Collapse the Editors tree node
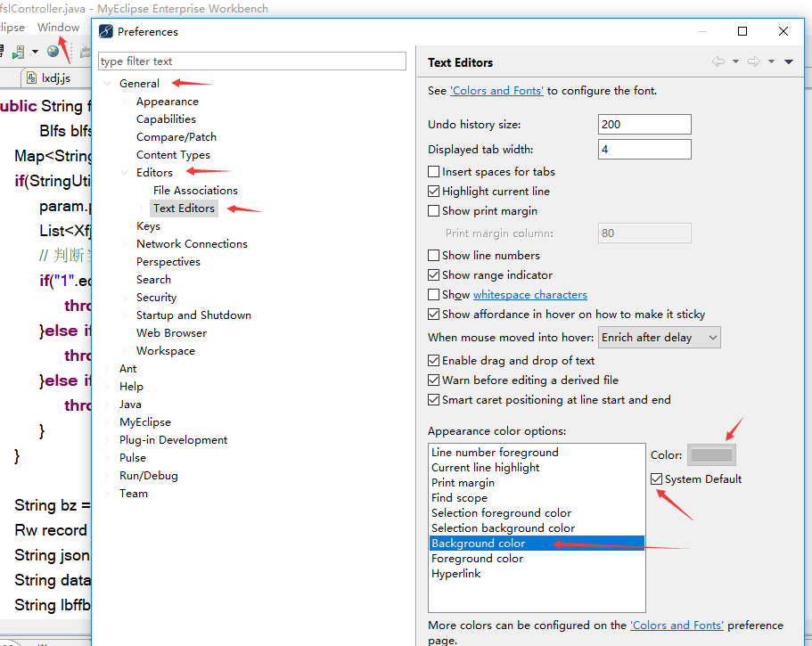The image size is (812, 646). point(124,172)
